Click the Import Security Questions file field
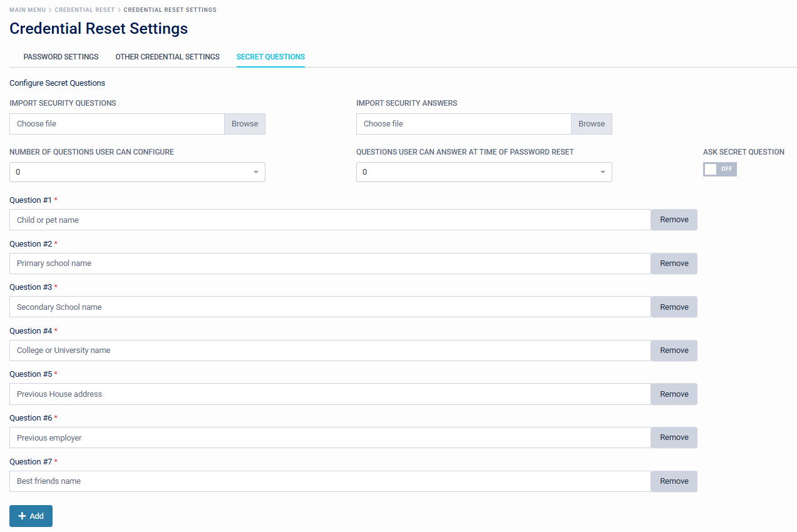 point(117,124)
